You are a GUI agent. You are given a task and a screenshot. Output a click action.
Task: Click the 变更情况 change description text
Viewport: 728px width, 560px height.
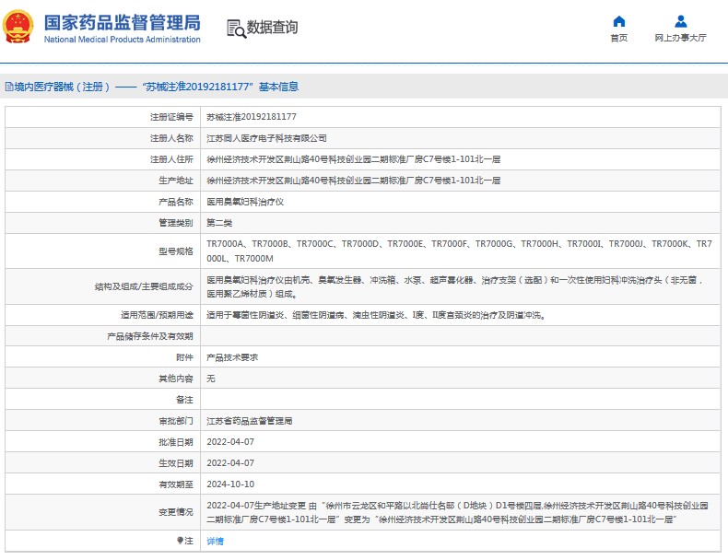tap(457, 512)
